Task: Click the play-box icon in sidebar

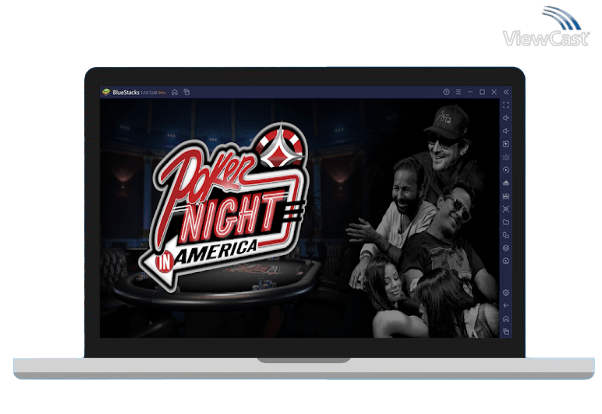Action: point(506,144)
